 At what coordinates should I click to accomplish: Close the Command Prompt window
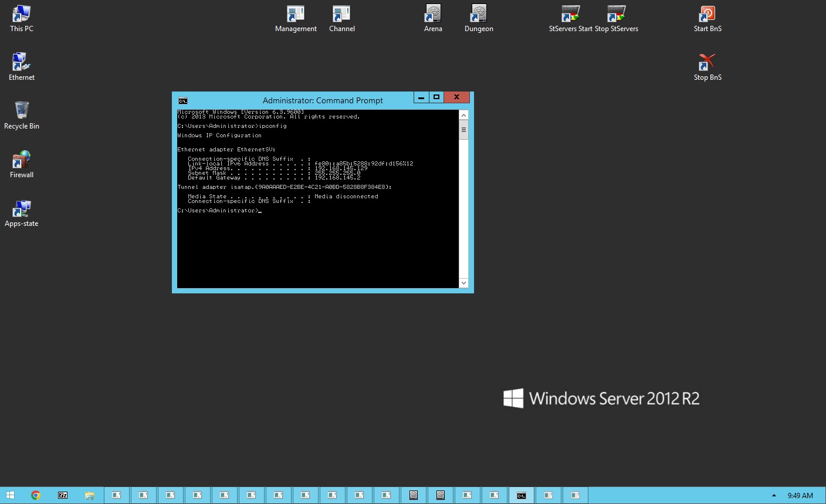[x=456, y=97]
